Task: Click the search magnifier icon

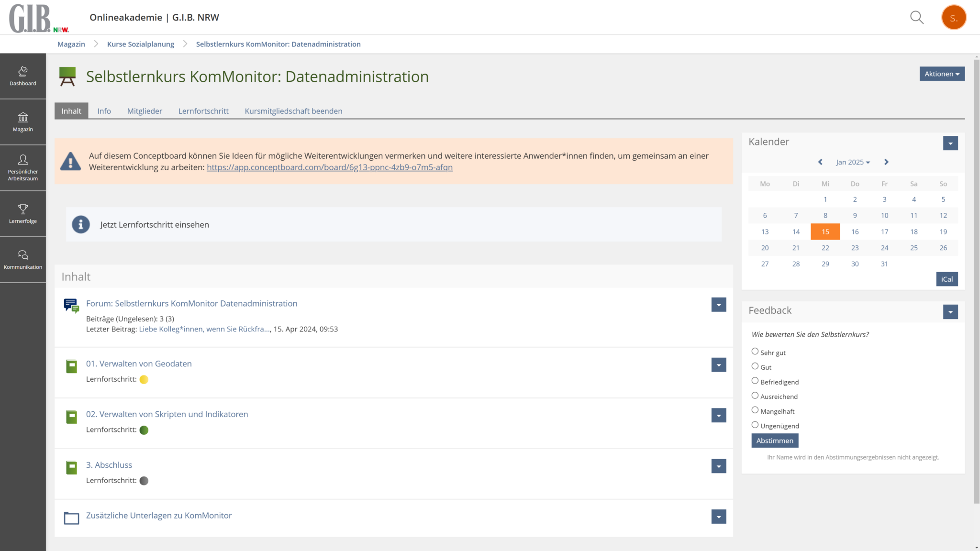Action: (916, 18)
